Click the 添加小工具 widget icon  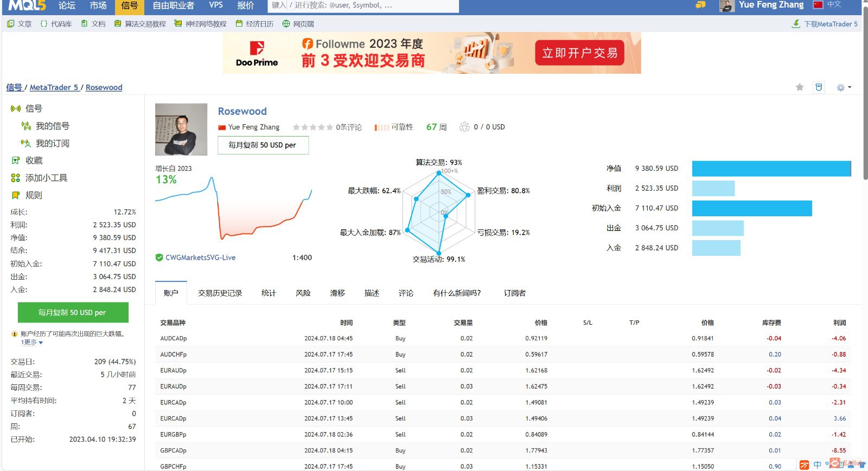[16, 178]
